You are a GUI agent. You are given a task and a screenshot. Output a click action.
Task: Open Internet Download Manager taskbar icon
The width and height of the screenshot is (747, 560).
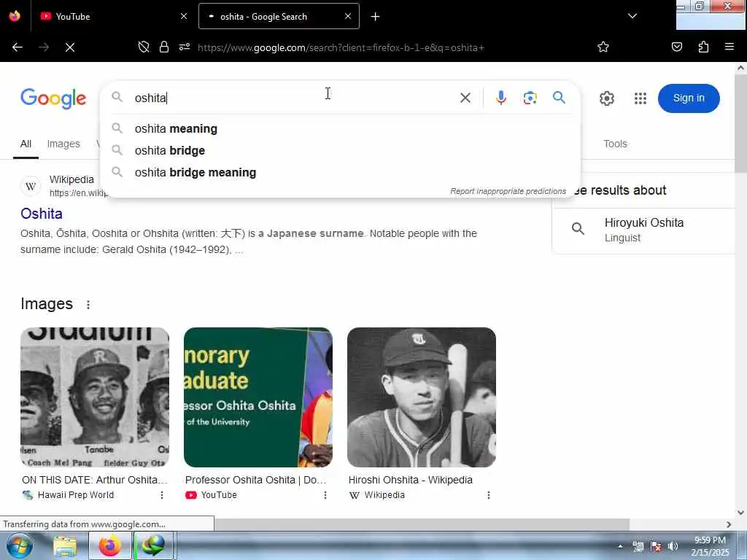153,546
